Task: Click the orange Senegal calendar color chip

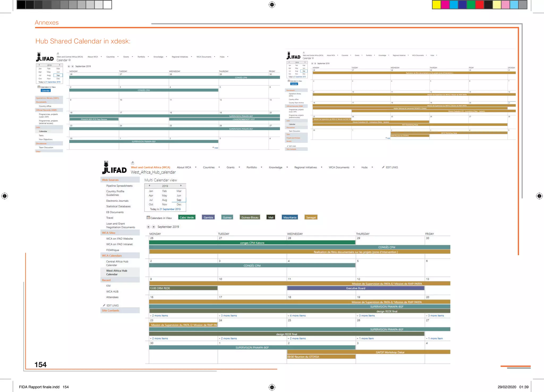Action: click(x=311, y=217)
